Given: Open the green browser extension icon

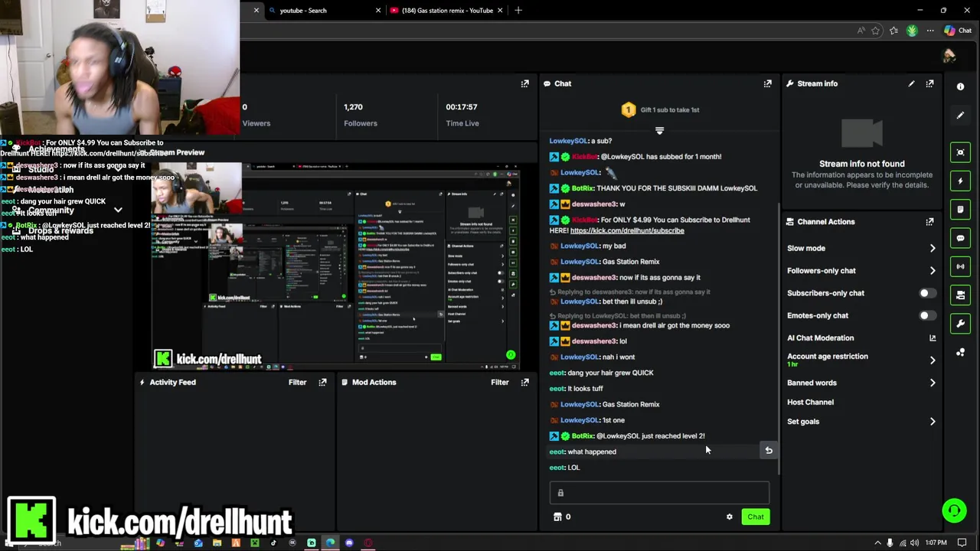Looking at the screenshot, I should 912,31.
